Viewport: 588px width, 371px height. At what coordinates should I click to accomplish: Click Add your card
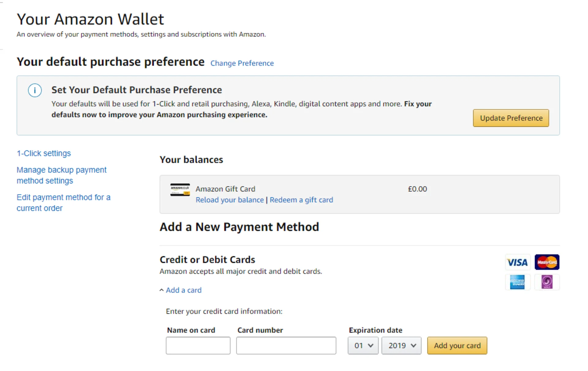[457, 345]
